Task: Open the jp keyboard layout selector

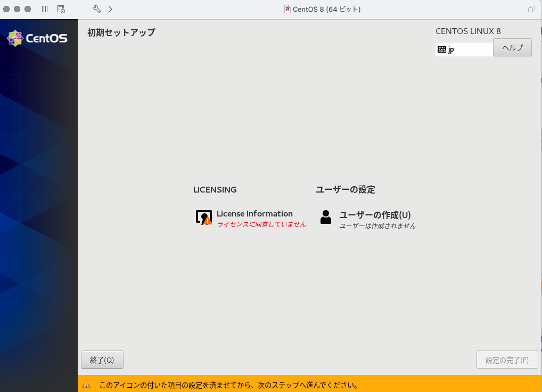Action: pos(464,49)
